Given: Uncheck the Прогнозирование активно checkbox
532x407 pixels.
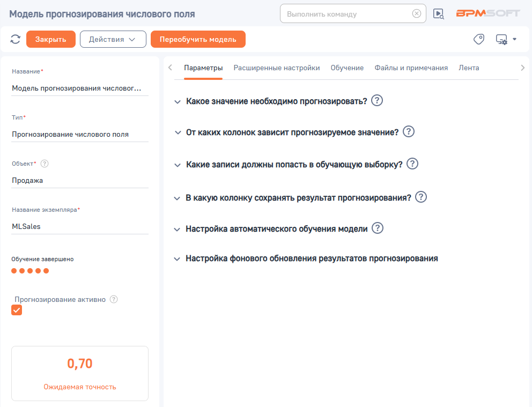Looking at the screenshot, I should tap(16, 310).
